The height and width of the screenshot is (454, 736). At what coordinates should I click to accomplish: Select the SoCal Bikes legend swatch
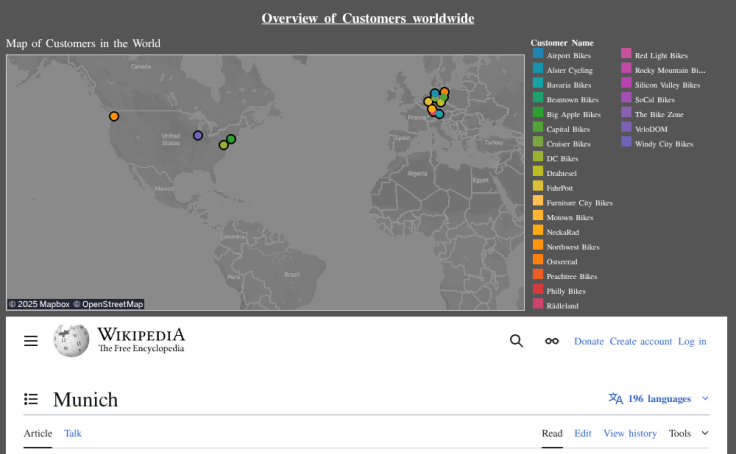pyautogui.click(x=626, y=98)
